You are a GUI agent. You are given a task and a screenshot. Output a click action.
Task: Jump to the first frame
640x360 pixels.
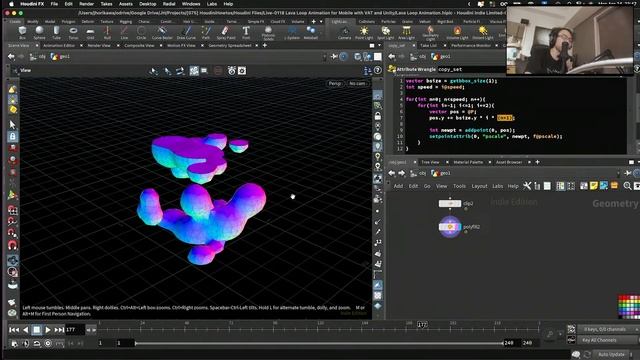click(x=14, y=330)
